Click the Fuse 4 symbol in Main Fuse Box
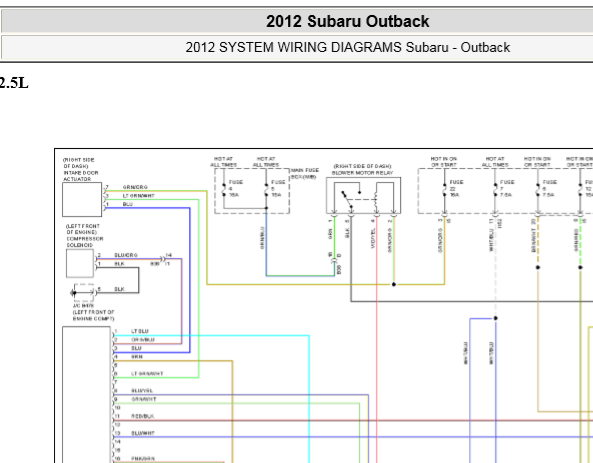This screenshot has height=463, width=593. pyautogui.click(x=224, y=188)
